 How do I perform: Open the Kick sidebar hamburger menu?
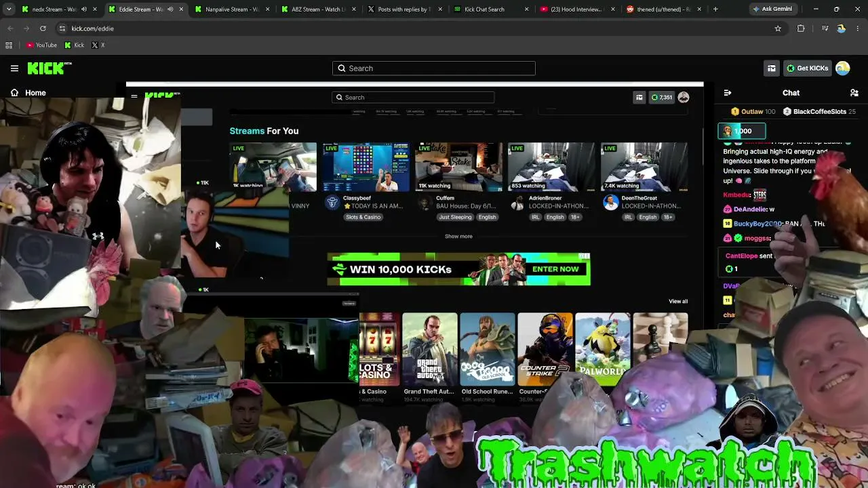coord(14,68)
